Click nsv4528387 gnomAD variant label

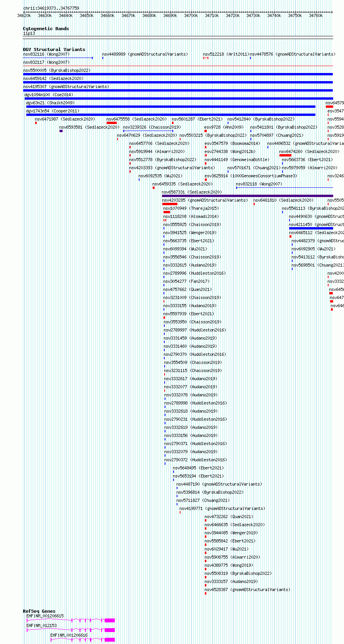pyautogui.click(x=247, y=590)
